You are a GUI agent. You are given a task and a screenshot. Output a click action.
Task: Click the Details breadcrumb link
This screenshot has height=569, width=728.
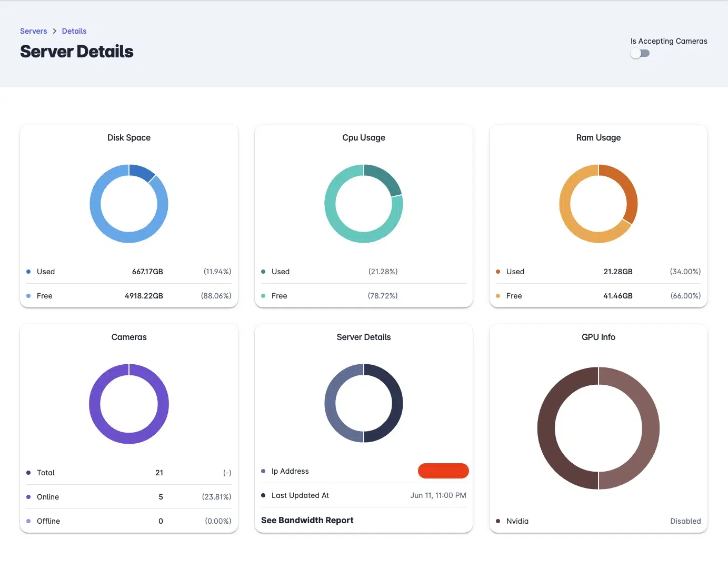(74, 31)
